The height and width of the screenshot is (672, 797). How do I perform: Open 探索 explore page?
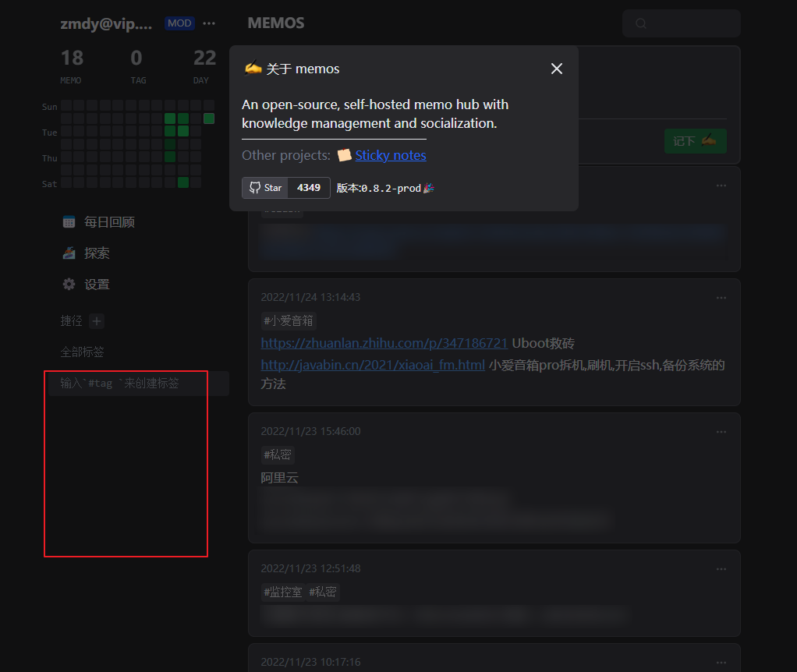(x=97, y=253)
